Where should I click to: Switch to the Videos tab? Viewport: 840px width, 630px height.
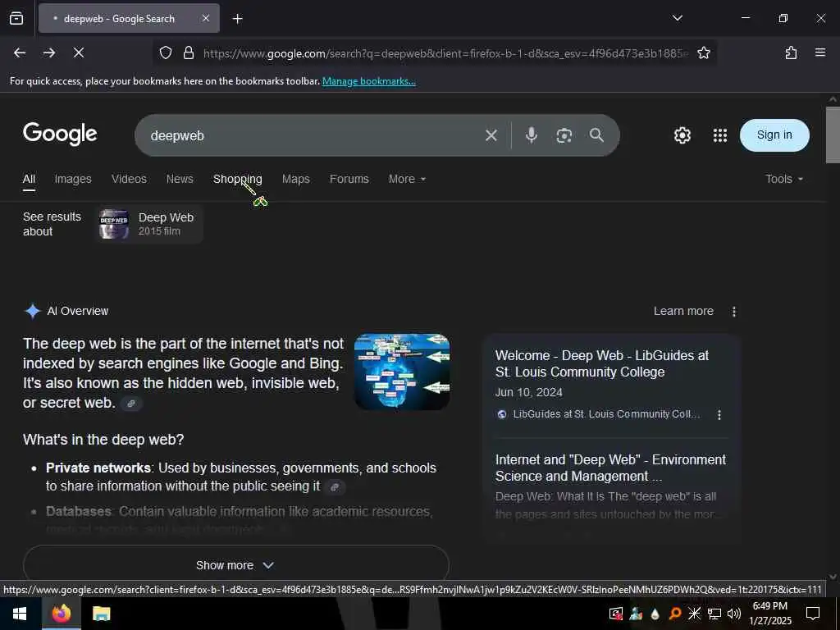click(129, 179)
